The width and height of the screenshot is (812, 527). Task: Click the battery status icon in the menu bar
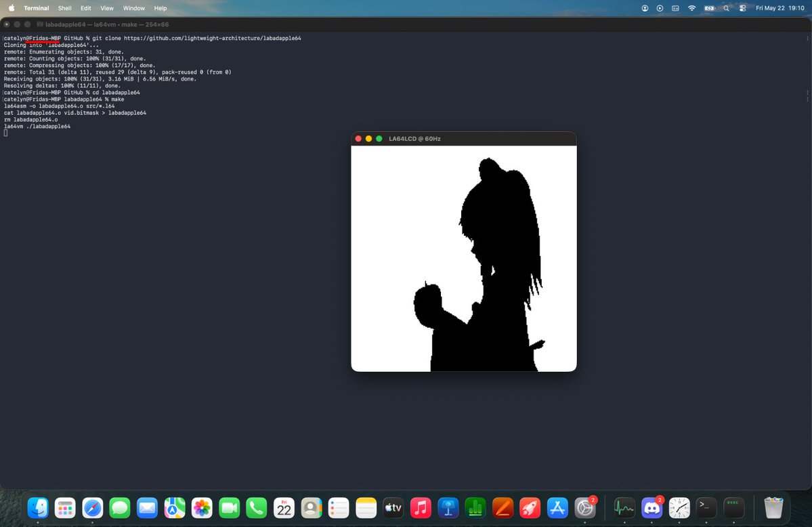pos(710,8)
